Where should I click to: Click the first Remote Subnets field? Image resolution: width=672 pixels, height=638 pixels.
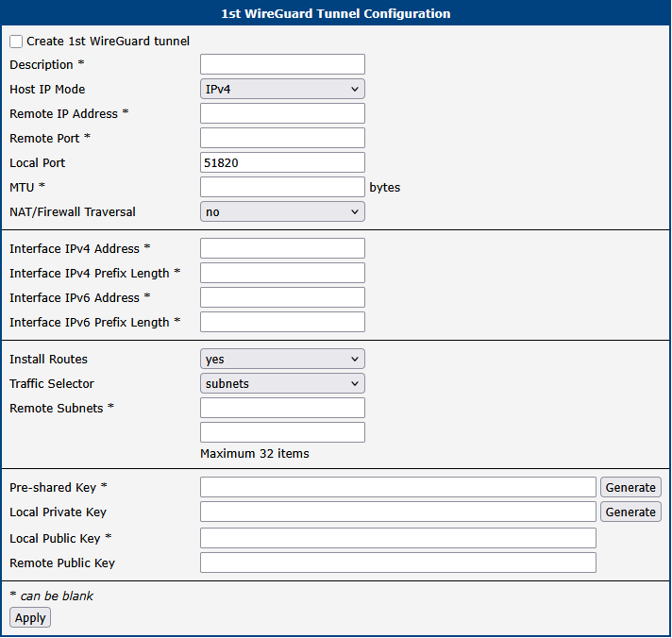pyautogui.click(x=282, y=408)
